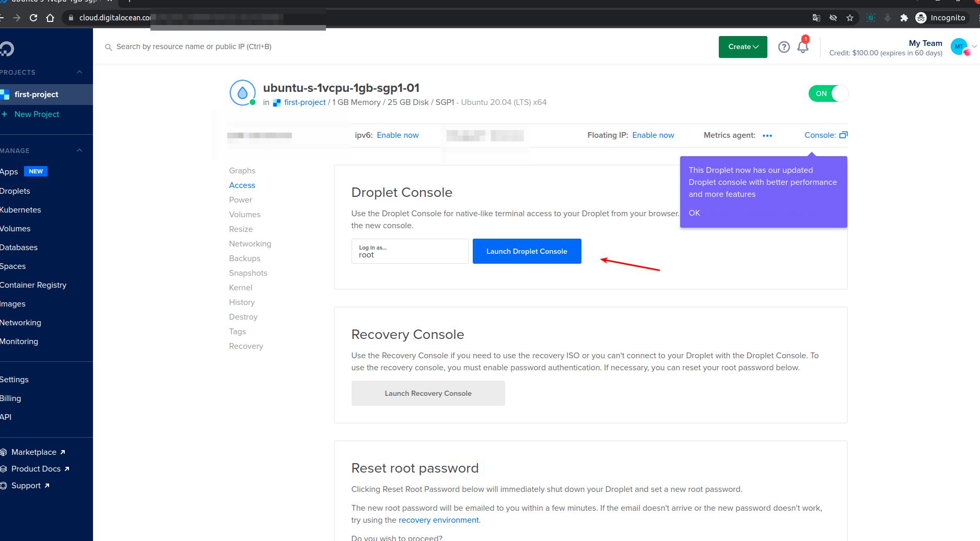Click the Marketplace sidebar icon
The image size is (980, 541).
pos(4,452)
